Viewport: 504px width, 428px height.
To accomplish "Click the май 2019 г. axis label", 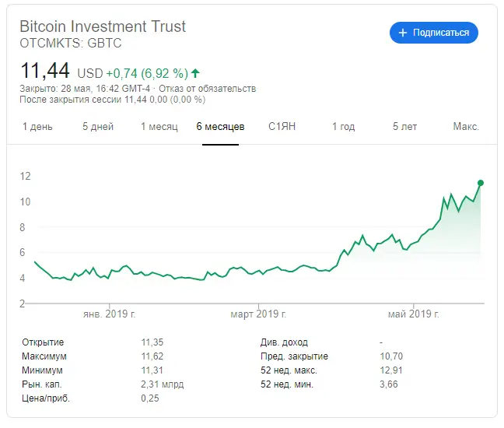I will (x=415, y=314).
